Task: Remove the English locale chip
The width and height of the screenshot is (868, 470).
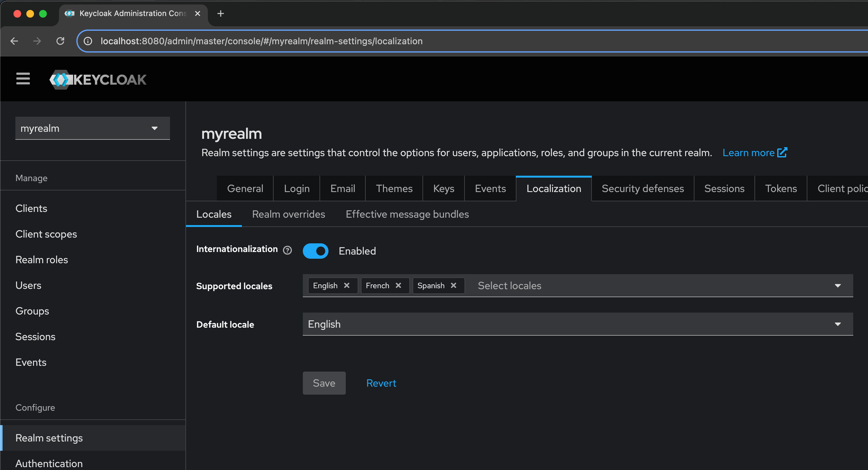Action: [347, 285]
